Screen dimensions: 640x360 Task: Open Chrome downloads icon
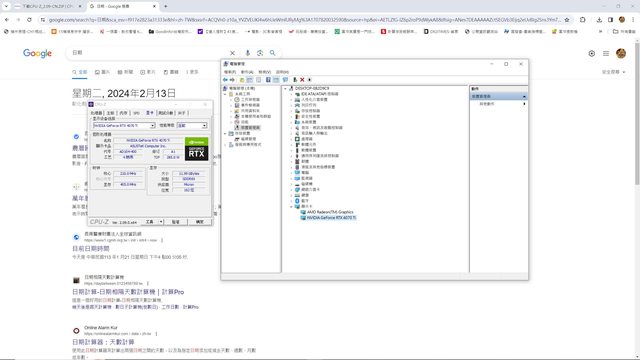click(x=599, y=20)
